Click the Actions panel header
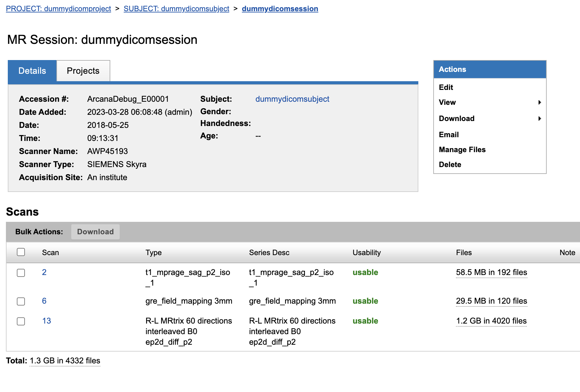This screenshot has height=392, width=580. click(490, 69)
